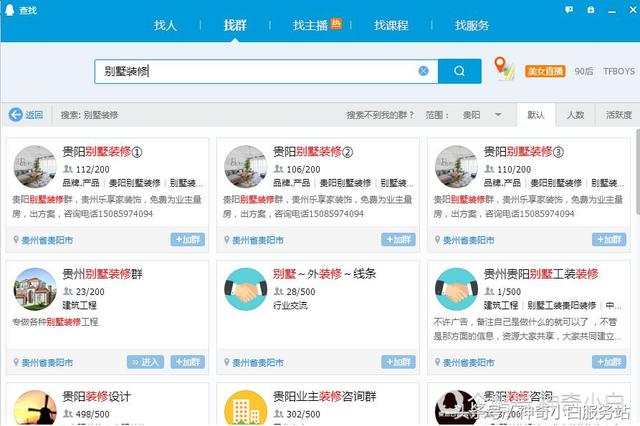Sort results by 默认
Viewport: 640px width, 426px height.
pos(536,115)
